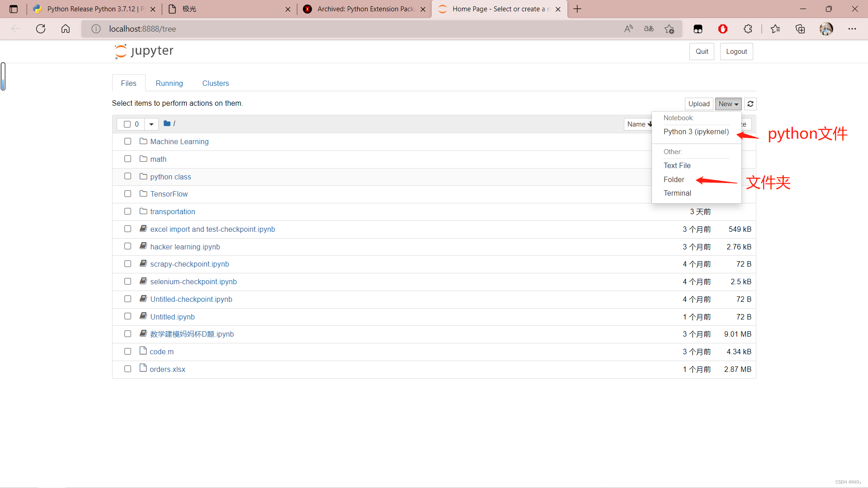Select Folder in the New menu
Viewport: 868px width, 488px height.
coord(674,180)
